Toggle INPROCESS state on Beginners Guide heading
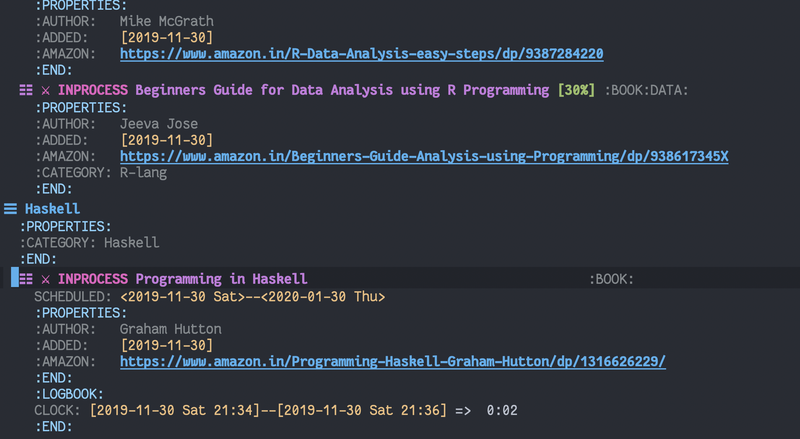Viewport: 800px width, 439px height. point(92,90)
